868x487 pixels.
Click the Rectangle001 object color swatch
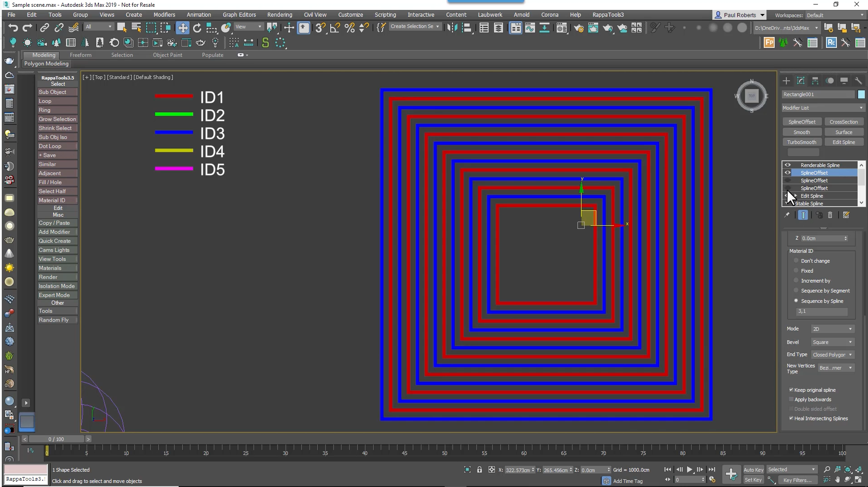pos(861,94)
